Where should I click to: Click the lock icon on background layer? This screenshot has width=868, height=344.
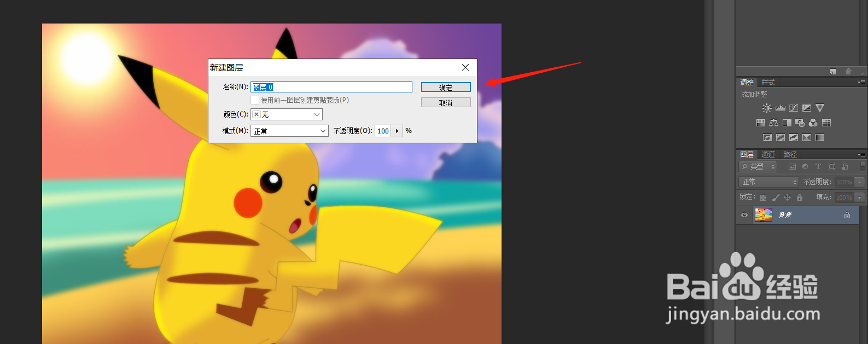tap(847, 215)
